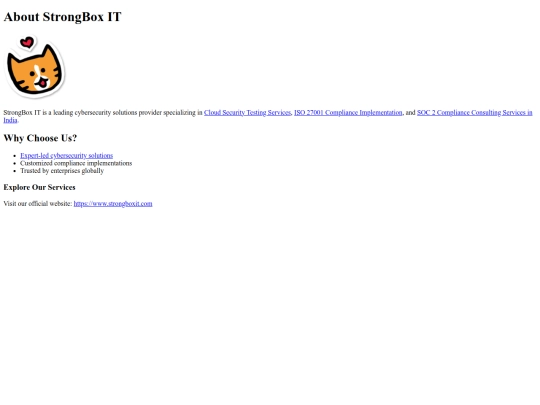The width and height of the screenshot is (540, 405).
Task: Click the cat's pointed right ear
Action: [x=52, y=55]
